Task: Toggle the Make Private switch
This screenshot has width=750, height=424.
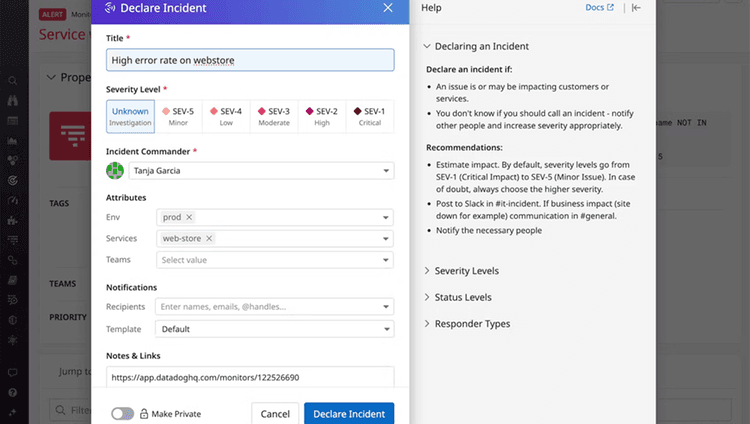Action: point(122,413)
